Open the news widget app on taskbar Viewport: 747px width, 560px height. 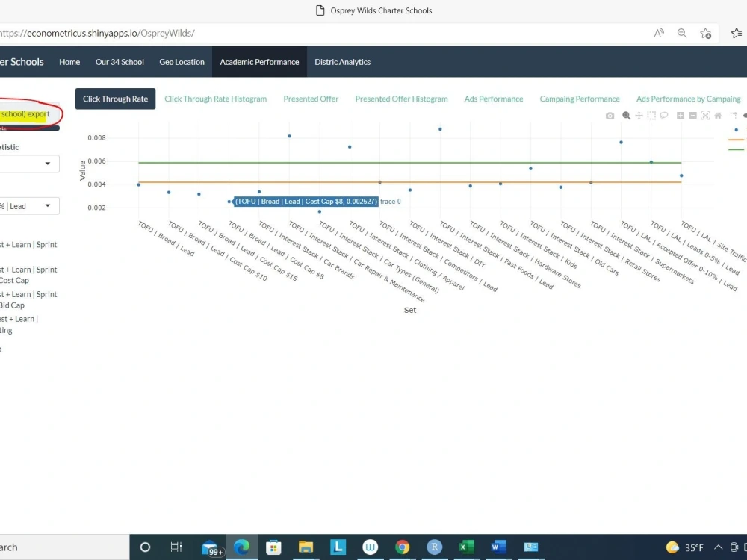pyautogui.click(x=530, y=547)
